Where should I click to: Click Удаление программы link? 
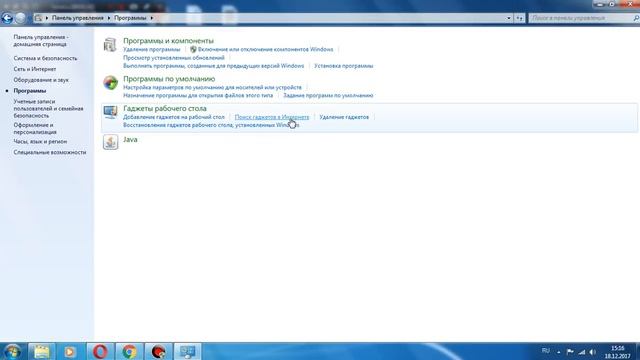[x=151, y=49]
